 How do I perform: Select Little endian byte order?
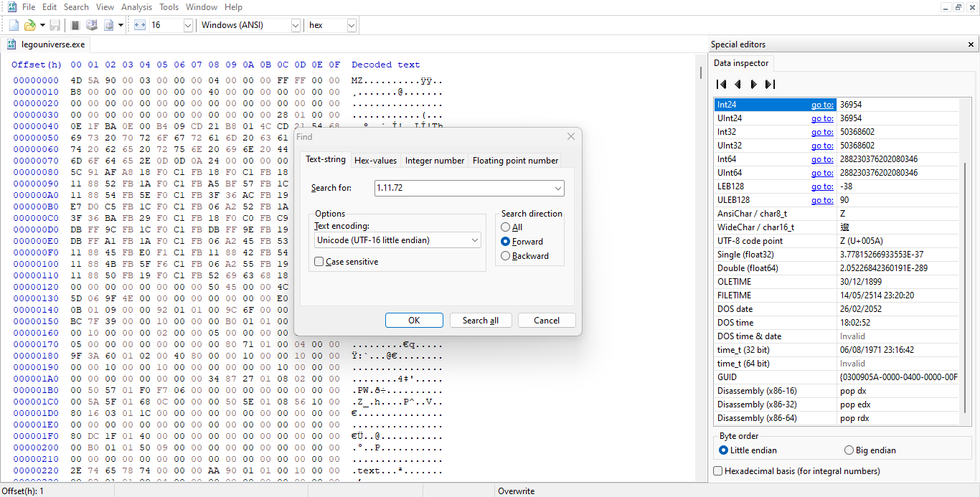[x=748, y=450]
